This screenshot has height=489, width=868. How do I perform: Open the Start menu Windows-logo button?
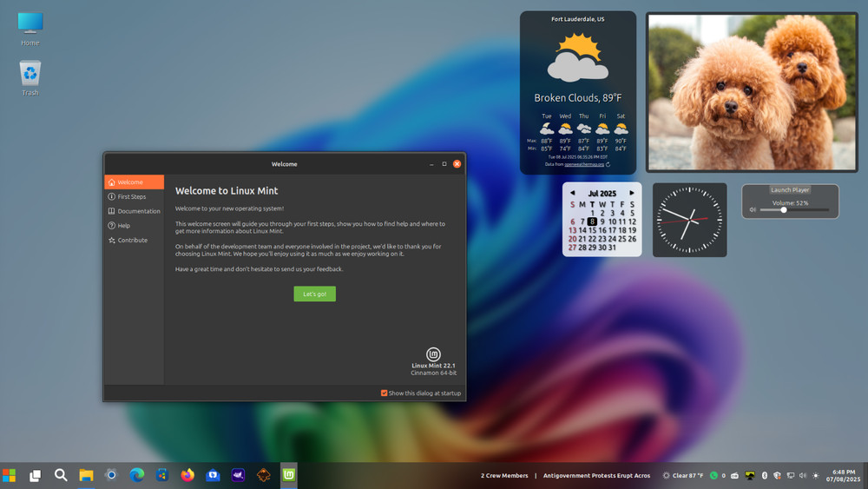(9, 475)
